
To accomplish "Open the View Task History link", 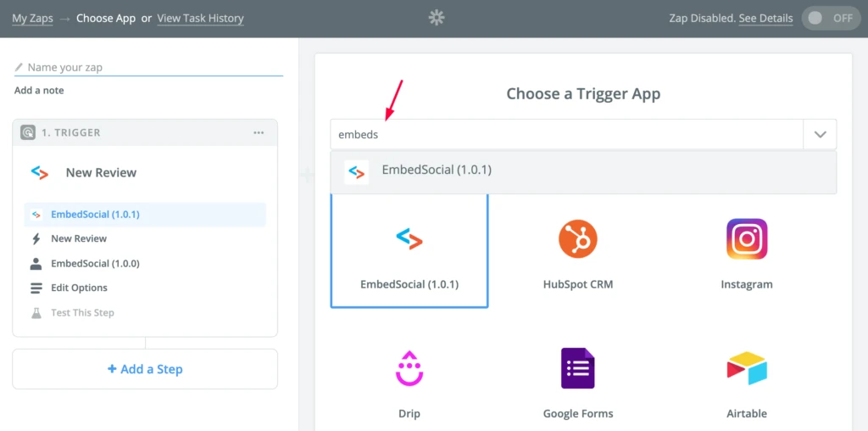I will (x=200, y=19).
